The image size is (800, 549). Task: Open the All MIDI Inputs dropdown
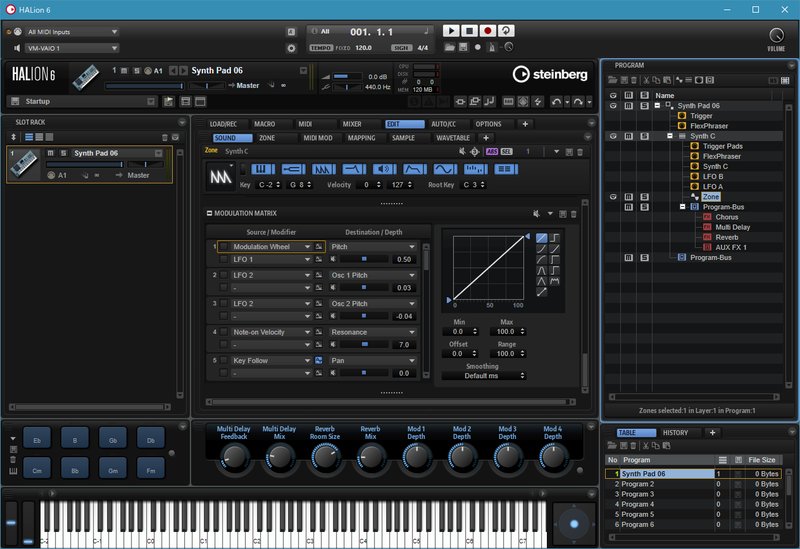(x=72, y=32)
